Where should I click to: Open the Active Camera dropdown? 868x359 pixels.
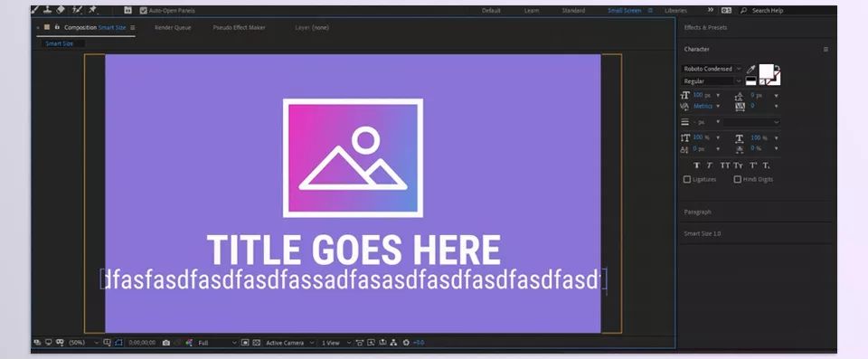tap(290, 343)
